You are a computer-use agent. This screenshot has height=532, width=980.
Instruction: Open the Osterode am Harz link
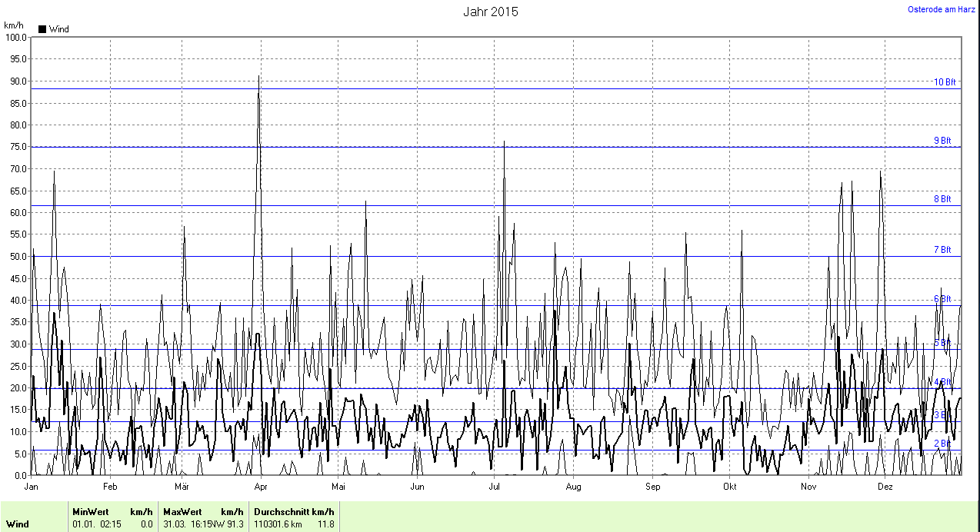pos(942,9)
